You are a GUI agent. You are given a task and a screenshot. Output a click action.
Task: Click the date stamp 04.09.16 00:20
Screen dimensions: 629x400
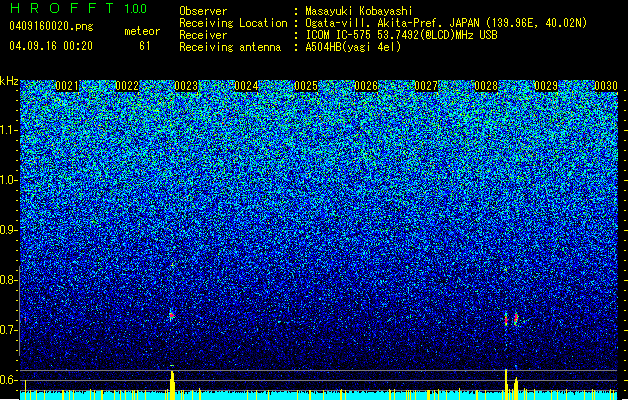51,46
